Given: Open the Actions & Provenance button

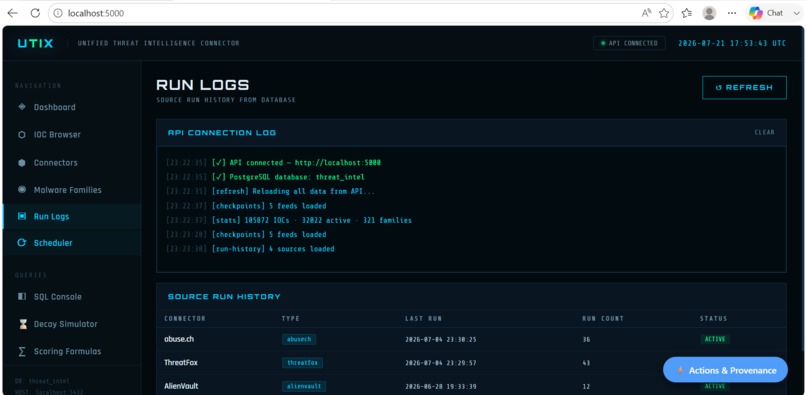Looking at the screenshot, I should coord(725,370).
